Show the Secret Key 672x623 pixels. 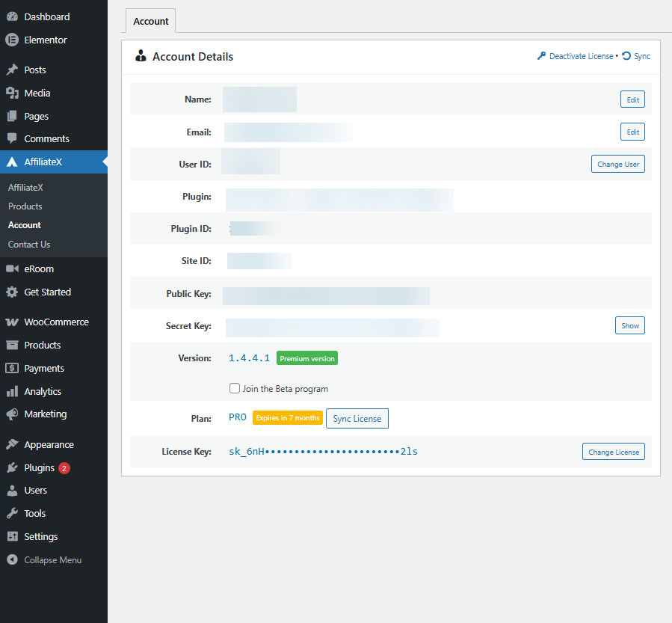(630, 325)
